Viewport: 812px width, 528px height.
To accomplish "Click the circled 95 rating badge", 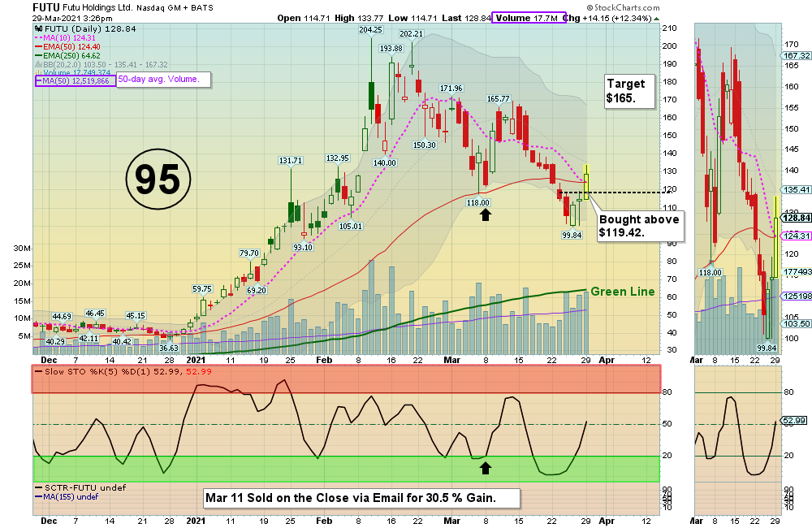I will coord(158,180).
